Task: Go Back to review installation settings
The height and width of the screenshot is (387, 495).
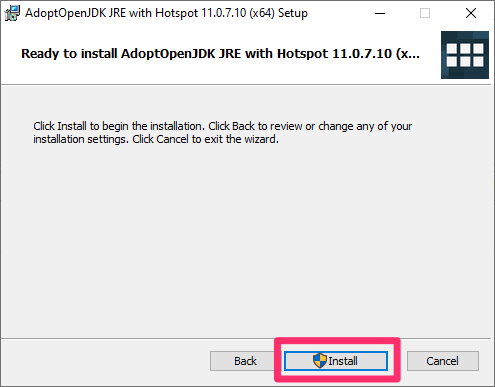Action: (x=245, y=361)
